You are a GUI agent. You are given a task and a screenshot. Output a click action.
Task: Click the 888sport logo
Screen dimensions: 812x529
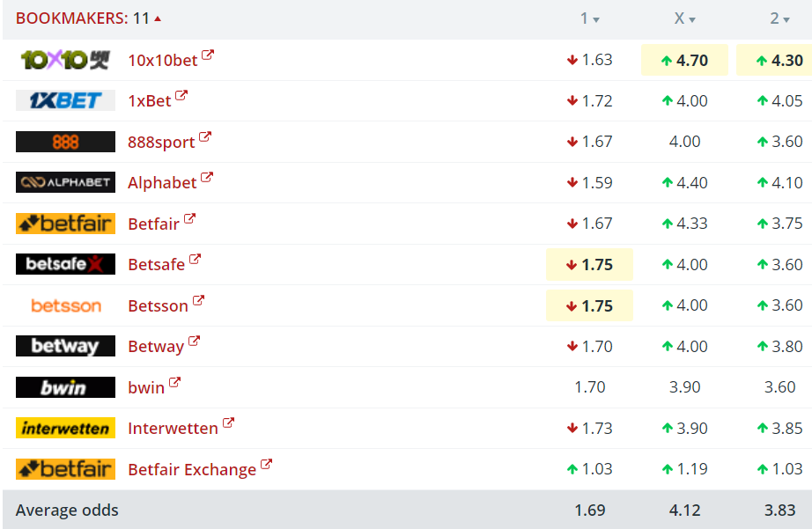pos(65,142)
